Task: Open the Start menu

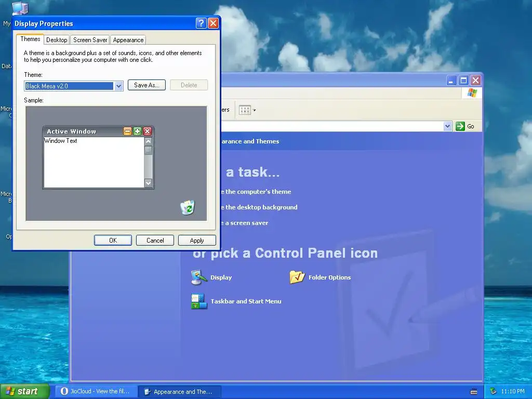Action: (24, 391)
